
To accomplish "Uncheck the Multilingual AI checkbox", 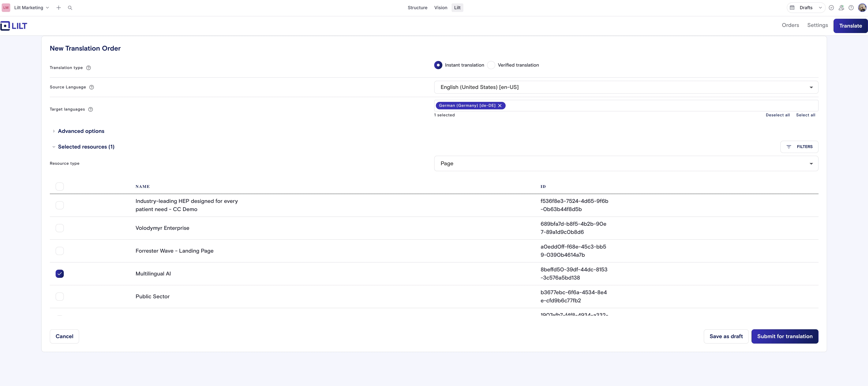I will tap(60, 274).
